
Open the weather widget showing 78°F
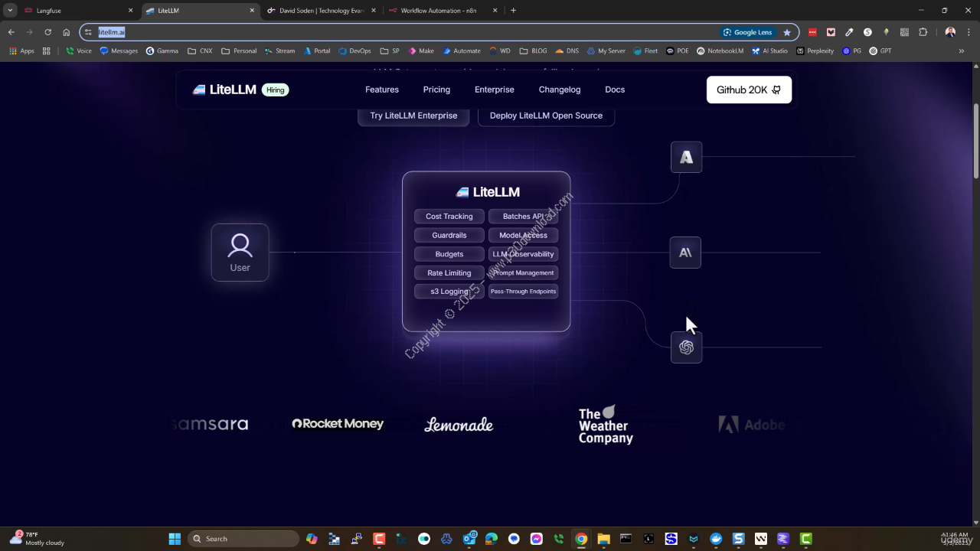tap(37, 539)
